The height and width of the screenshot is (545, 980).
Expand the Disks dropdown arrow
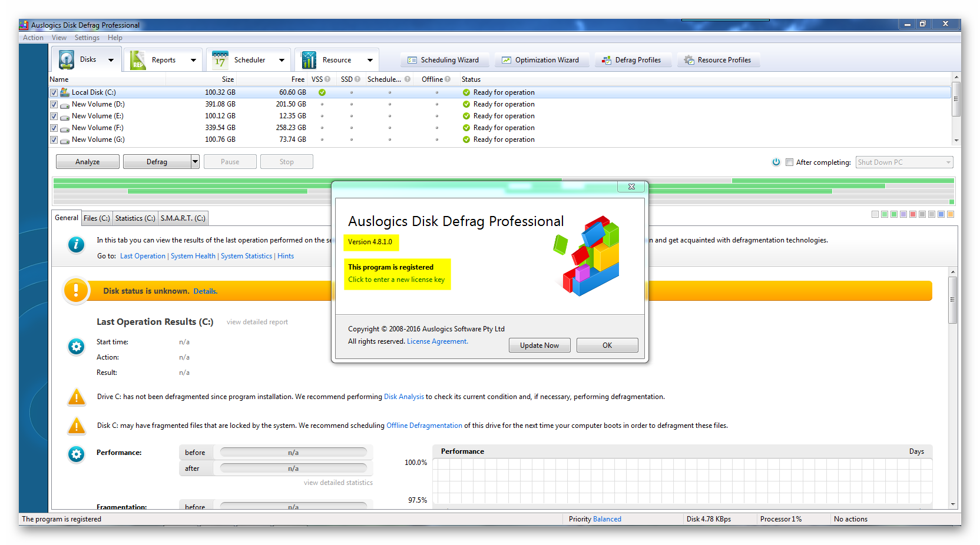111,60
